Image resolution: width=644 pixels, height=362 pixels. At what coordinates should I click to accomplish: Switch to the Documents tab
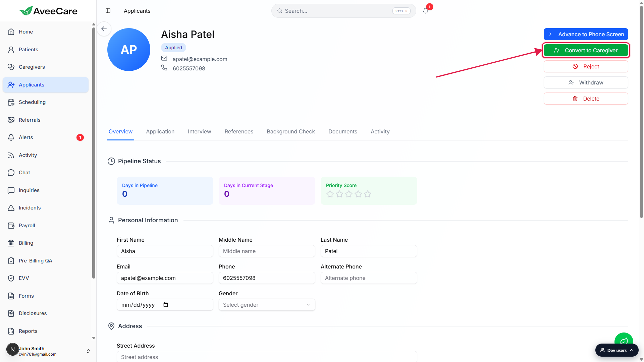tap(343, 132)
